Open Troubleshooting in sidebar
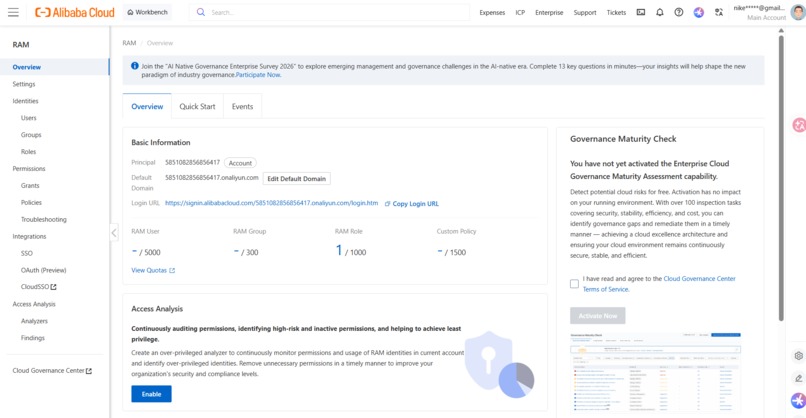The height and width of the screenshot is (418, 806). click(44, 220)
